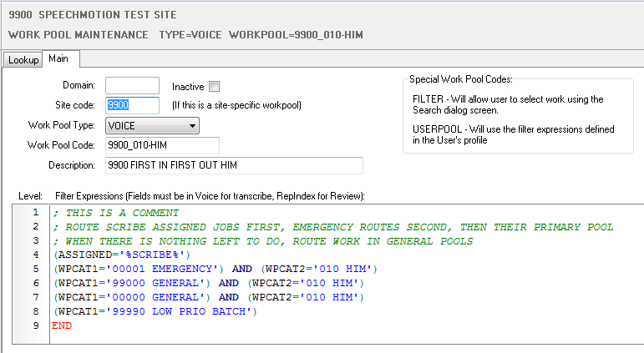Click the Domain input field

point(132,85)
